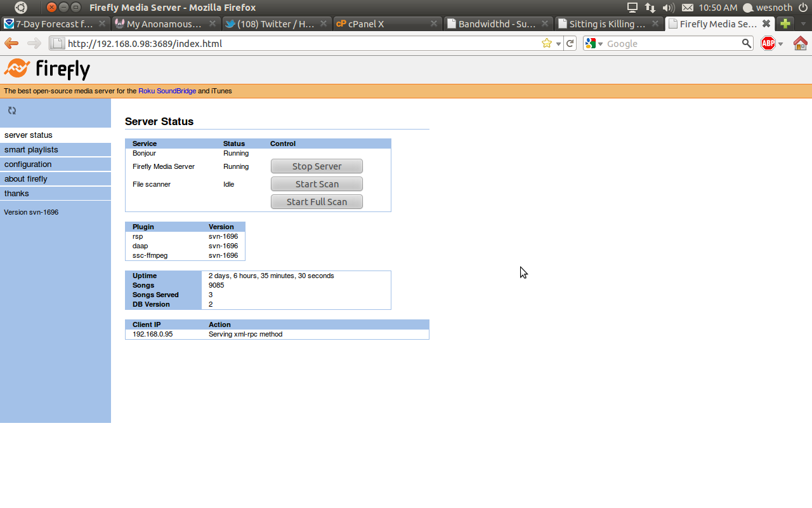Image resolution: width=812 pixels, height=508 pixels.
Task: Go to the browser home page icon
Action: 801,43
